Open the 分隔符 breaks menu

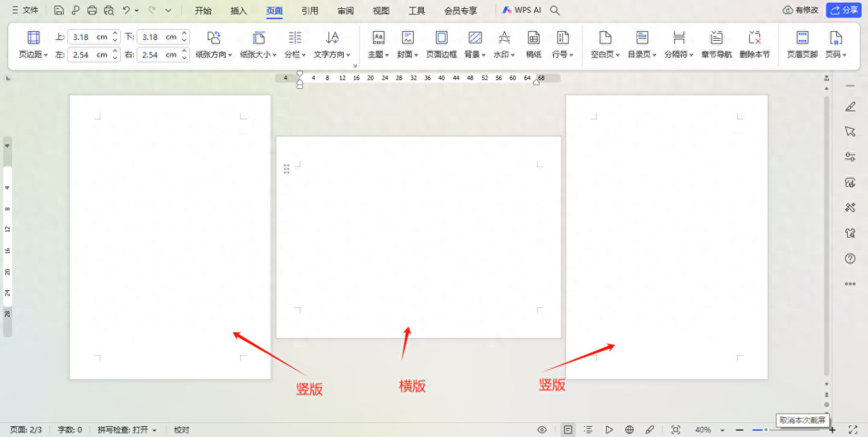tap(679, 45)
